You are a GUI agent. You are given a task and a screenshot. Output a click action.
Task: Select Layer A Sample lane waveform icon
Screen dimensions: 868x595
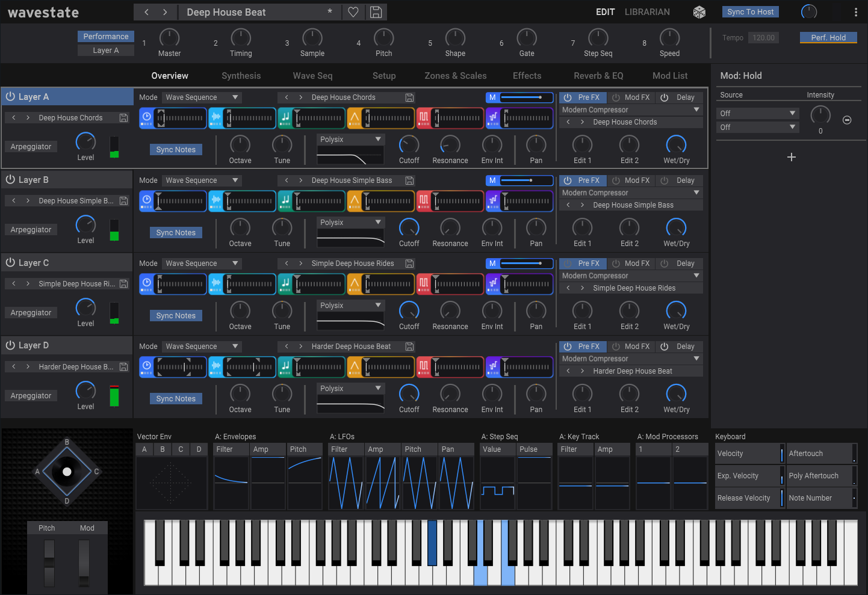pyautogui.click(x=216, y=118)
